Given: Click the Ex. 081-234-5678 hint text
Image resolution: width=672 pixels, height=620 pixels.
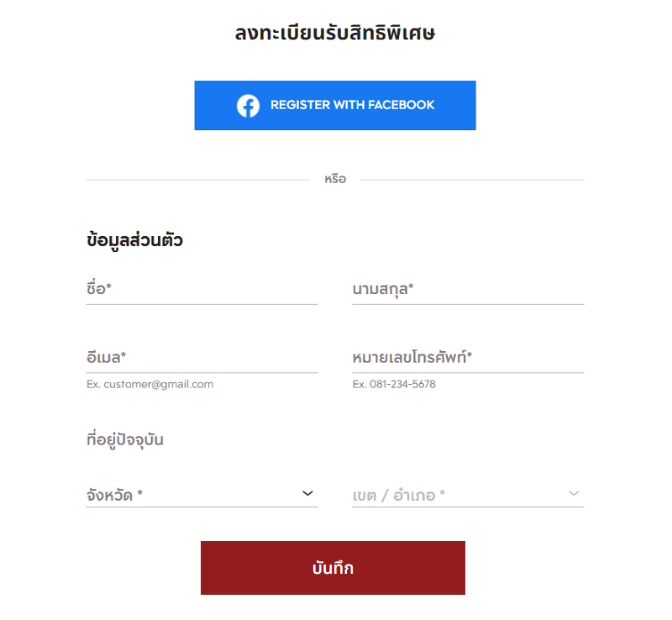Looking at the screenshot, I should [394, 384].
